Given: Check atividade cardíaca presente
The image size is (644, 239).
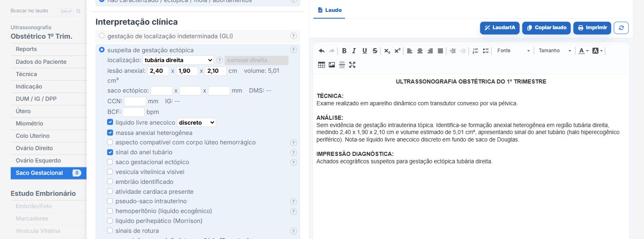Looking at the screenshot, I should [110, 192].
